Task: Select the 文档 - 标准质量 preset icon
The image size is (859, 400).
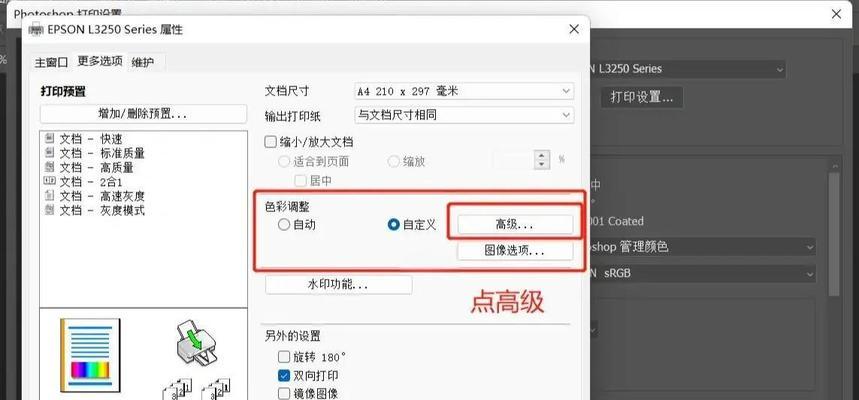Action: click(49, 153)
